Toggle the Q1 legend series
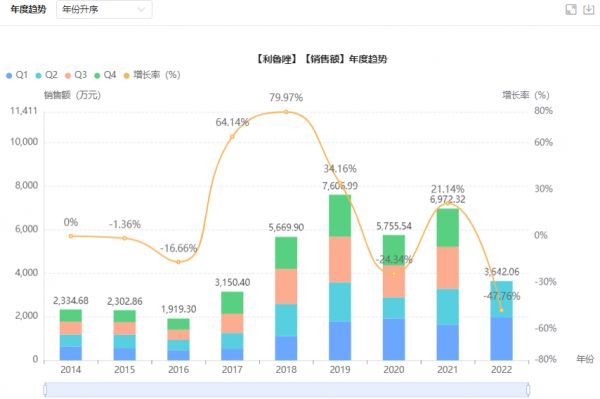This screenshot has width=600, height=399. pyautogui.click(x=17, y=75)
